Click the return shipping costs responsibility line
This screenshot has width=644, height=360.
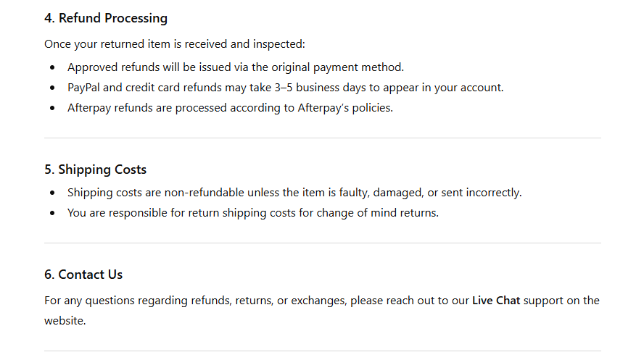[253, 213]
